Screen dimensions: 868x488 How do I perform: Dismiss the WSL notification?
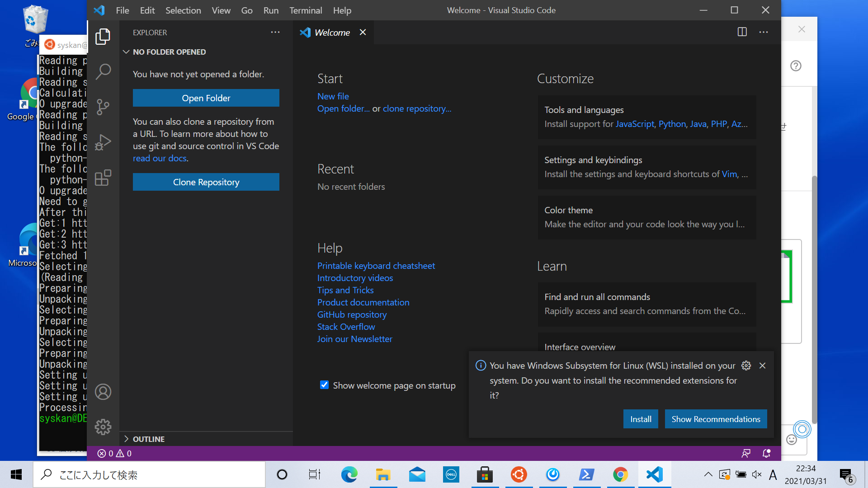click(763, 366)
